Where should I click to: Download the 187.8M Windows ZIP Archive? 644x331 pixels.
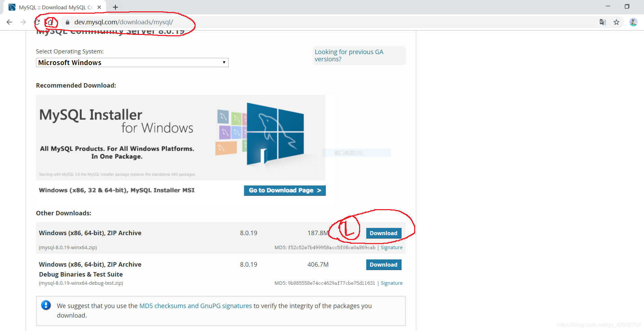coord(383,233)
